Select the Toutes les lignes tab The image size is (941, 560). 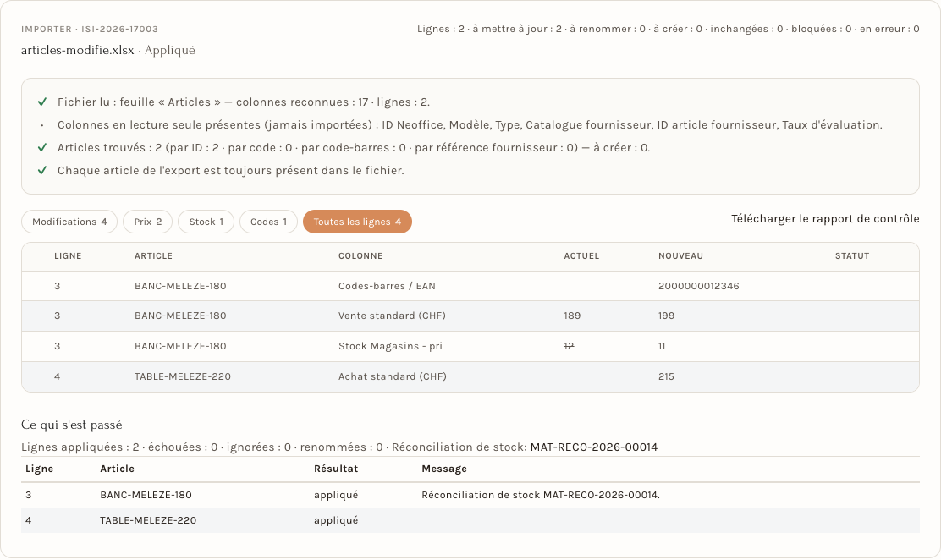tap(357, 222)
